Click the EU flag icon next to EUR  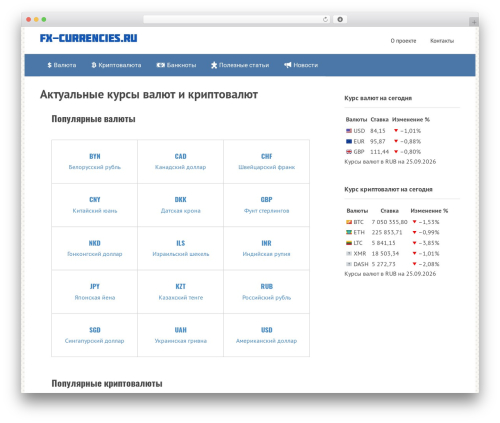point(349,141)
